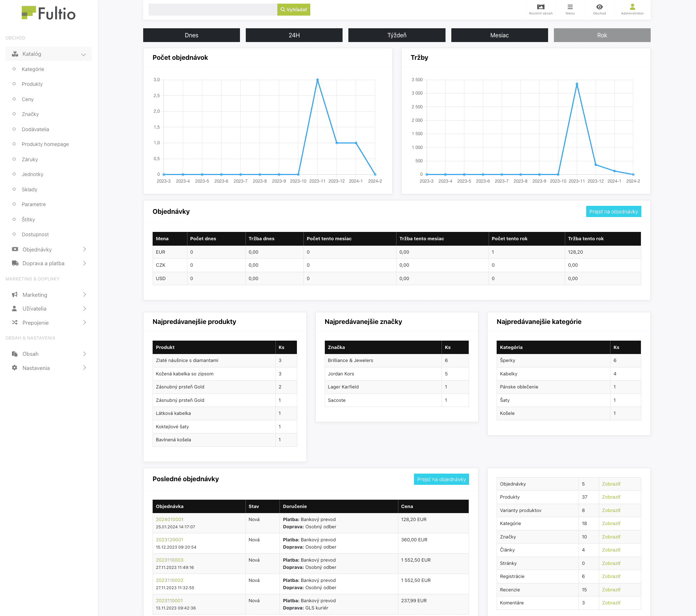Select the Rok period tab
Image resolution: width=696 pixels, height=616 pixels.
pyautogui.click(x=602, y=35)
